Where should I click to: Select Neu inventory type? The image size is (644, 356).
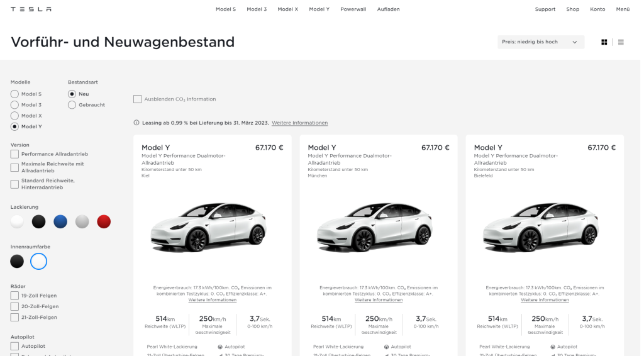click(72, 94)
